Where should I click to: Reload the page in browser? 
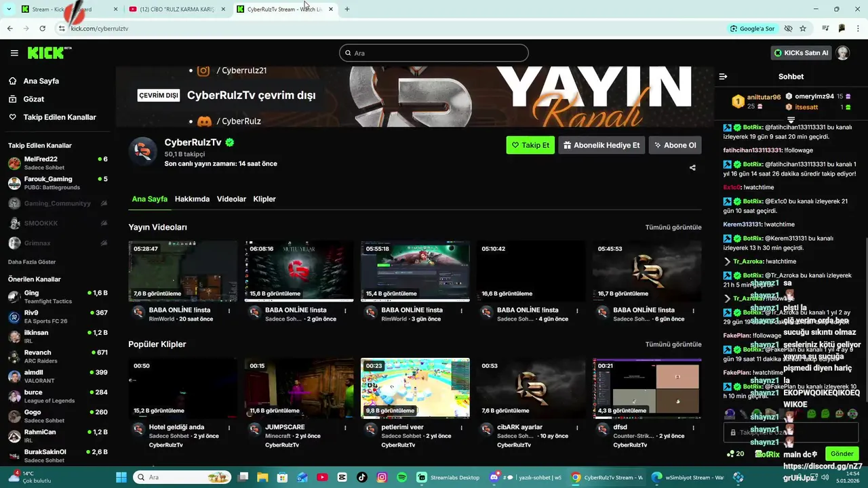click(x=42, y=28)
